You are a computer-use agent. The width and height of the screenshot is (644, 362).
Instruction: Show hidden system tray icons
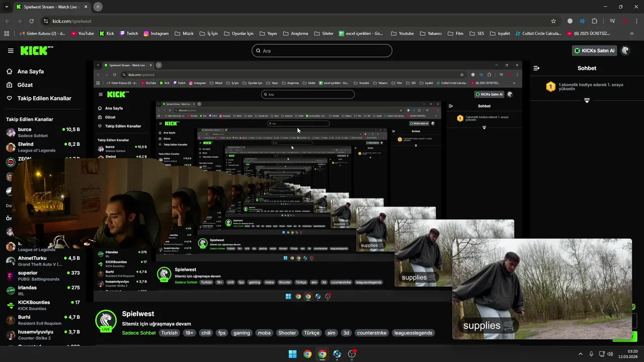(580, 354)
